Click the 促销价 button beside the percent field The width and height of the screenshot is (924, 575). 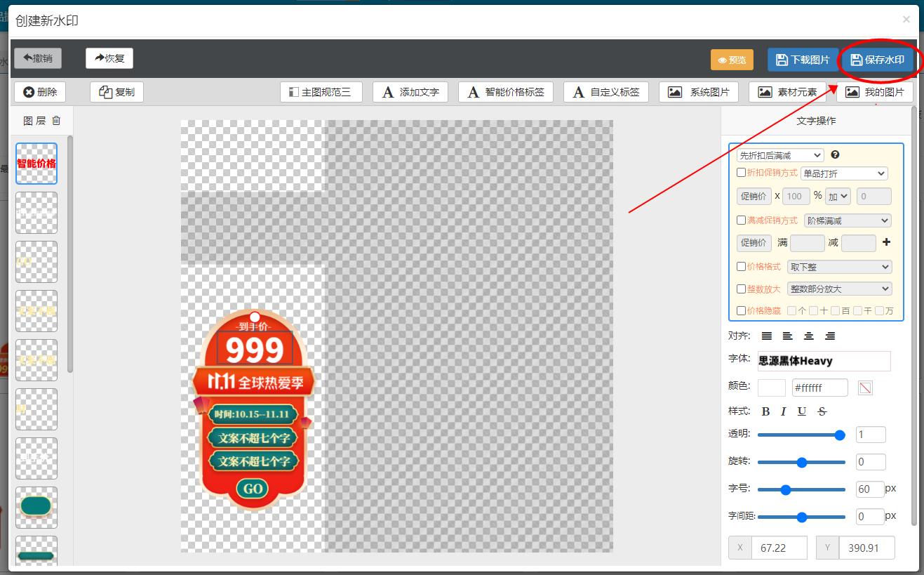[754, 197]
